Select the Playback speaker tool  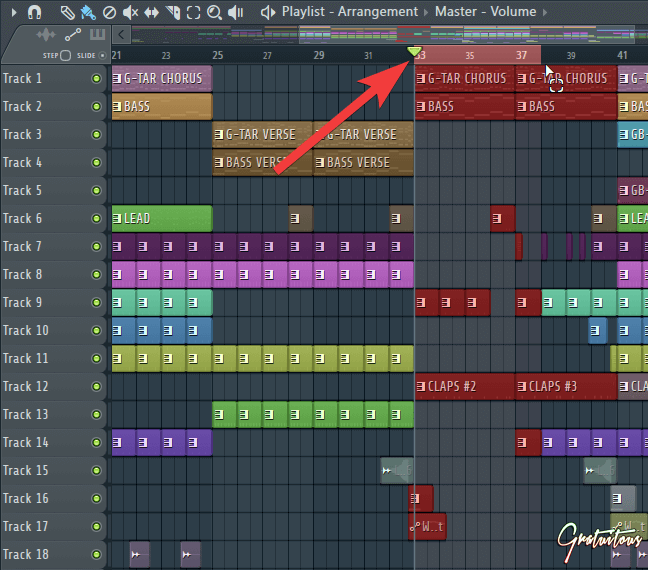point(236,13)
